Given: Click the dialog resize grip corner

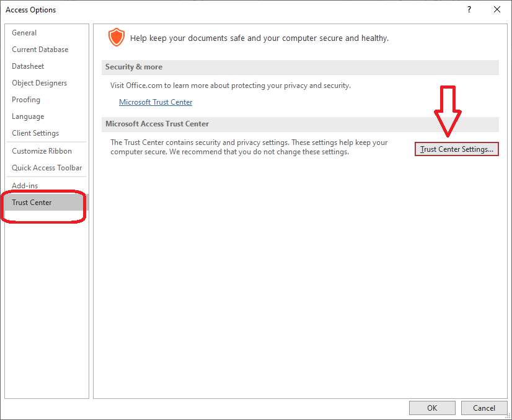Looking at the screenshot, I should (x=508, y=416).
